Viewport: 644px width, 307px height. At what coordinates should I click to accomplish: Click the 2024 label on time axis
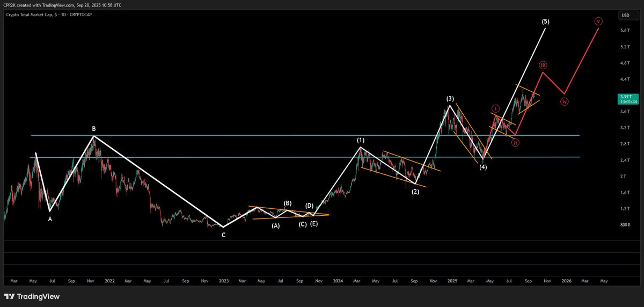click(x=338, y=280)
